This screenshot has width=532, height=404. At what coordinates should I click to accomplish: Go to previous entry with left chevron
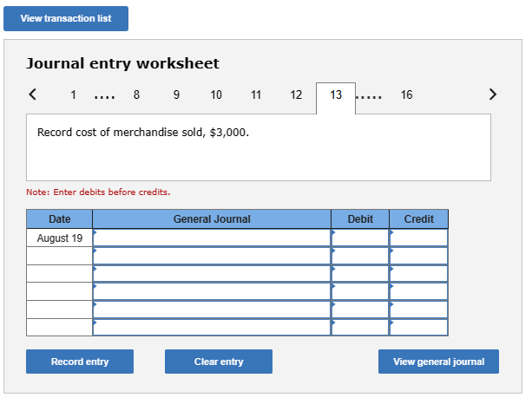coord(33,94)
